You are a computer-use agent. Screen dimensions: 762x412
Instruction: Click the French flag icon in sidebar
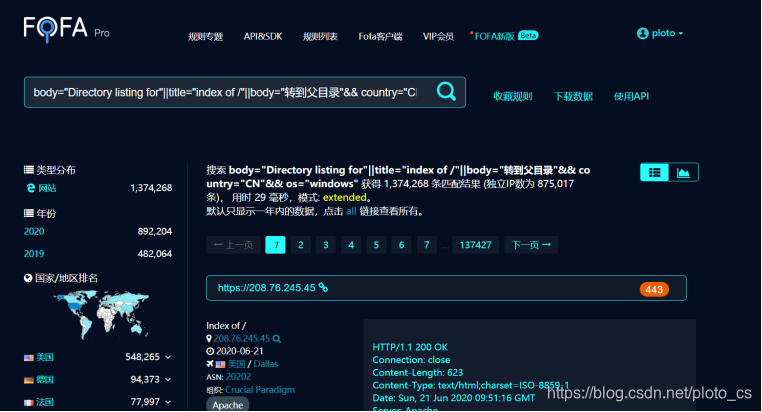pyautogui.click(x=29, y=402)
